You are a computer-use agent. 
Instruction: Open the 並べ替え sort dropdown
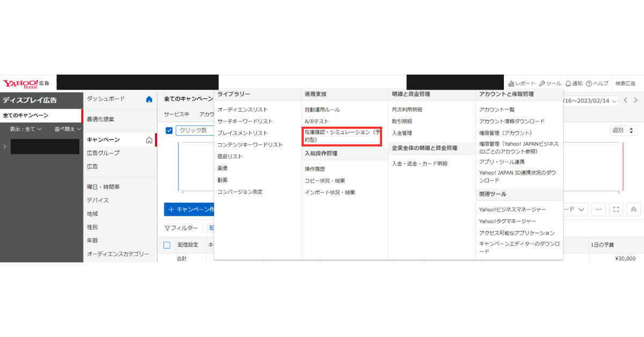pyautogui.click(x=68, y=129)
